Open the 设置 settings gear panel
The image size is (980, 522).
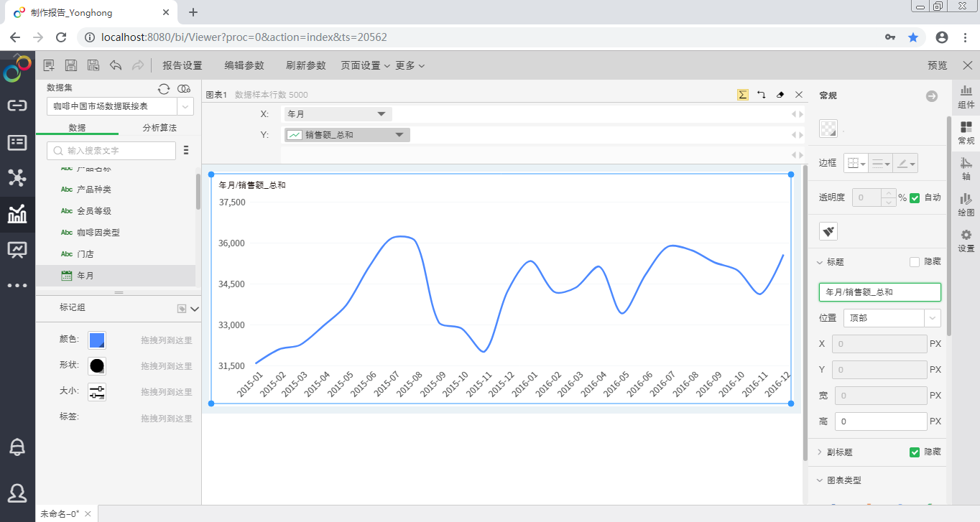click(966, 240)
